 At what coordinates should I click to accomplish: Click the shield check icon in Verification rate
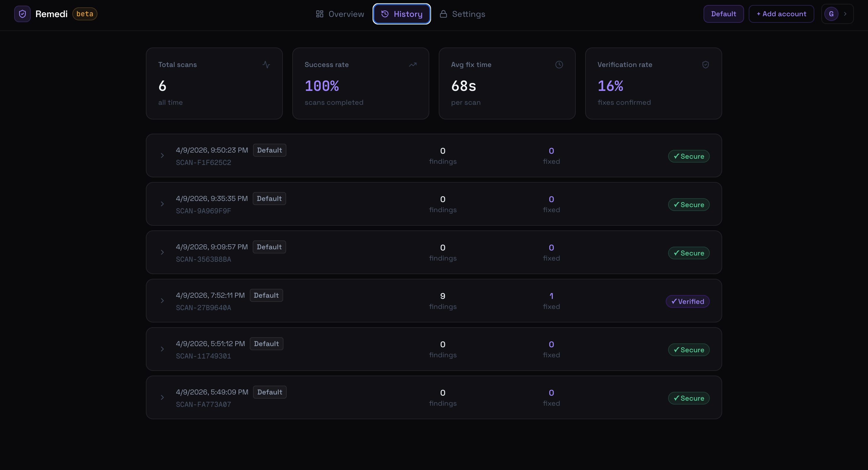pos(706,65)
